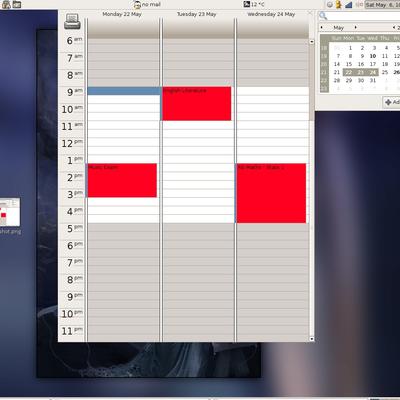
Task: Click the 5 pm hour label
Action: point(74,229)
